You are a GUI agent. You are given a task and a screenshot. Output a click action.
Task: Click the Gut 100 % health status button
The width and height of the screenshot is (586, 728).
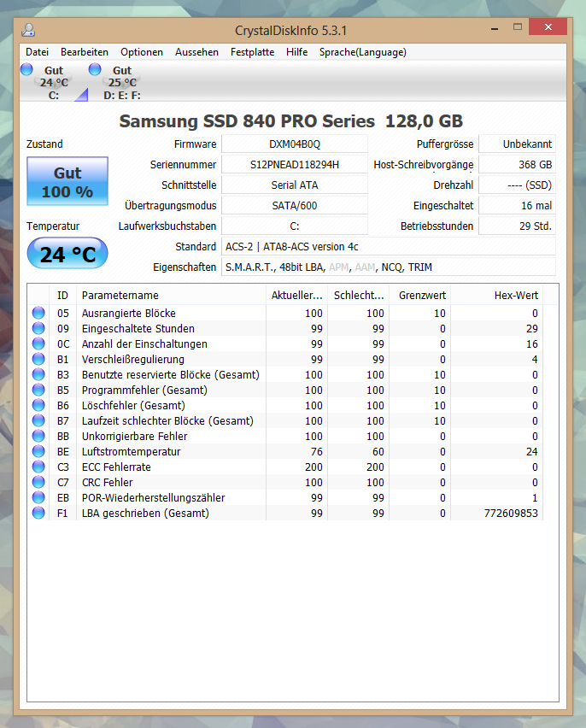click(x=67, y=181)
